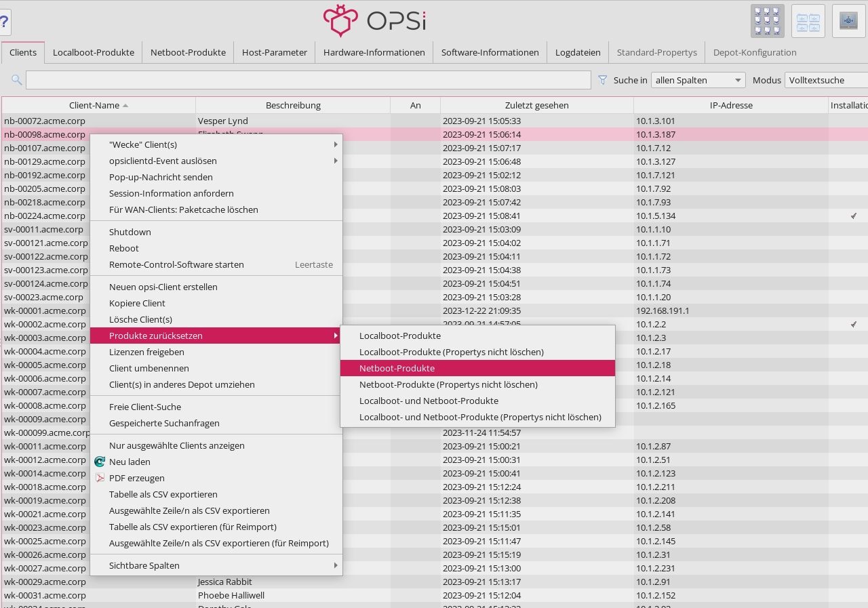The image size is (868, 608).
Task: Open the server configuration icon
Action: (849, 21)
